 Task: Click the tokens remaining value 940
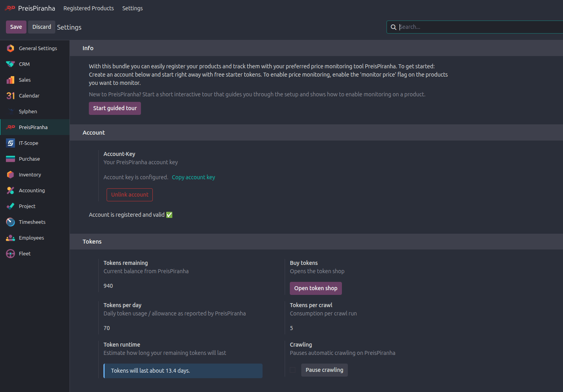click(108, 286)
